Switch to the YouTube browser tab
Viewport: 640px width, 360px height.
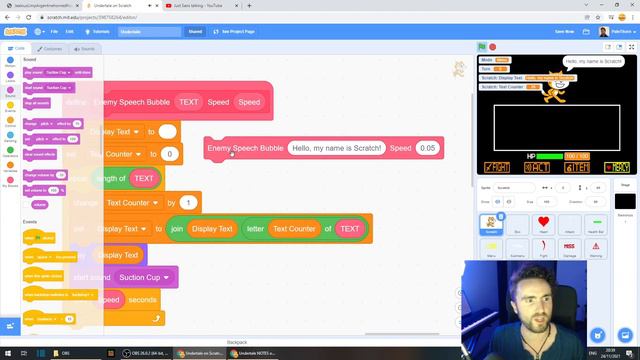click(x=202, y=6)
